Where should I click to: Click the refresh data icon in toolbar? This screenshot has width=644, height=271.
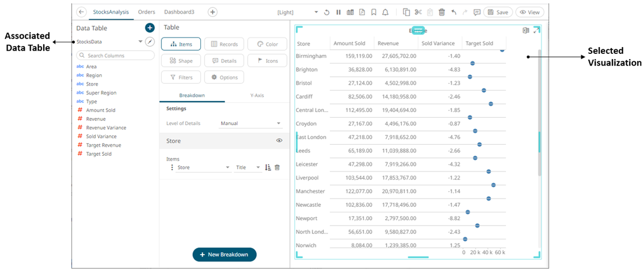click(326, 12)
